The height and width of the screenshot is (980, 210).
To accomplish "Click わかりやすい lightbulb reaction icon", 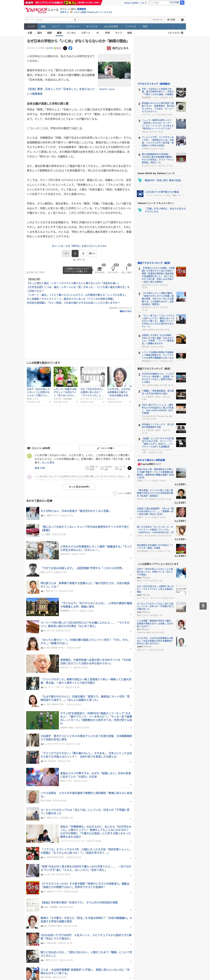I will [x=113, y=268].
